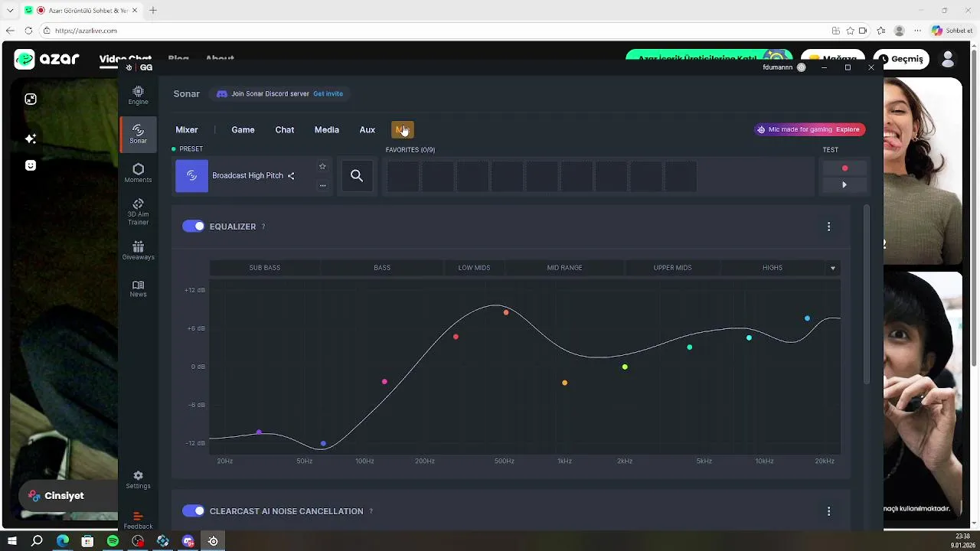Click the Get invite Discord link

coord(328,93)
